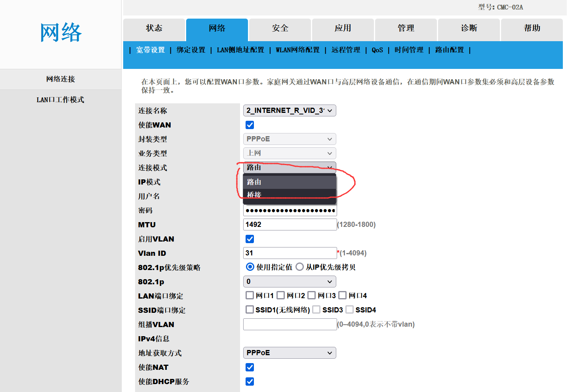Choose 路由 option in open list
568x392 pixels.
click(x=290, y=182)
